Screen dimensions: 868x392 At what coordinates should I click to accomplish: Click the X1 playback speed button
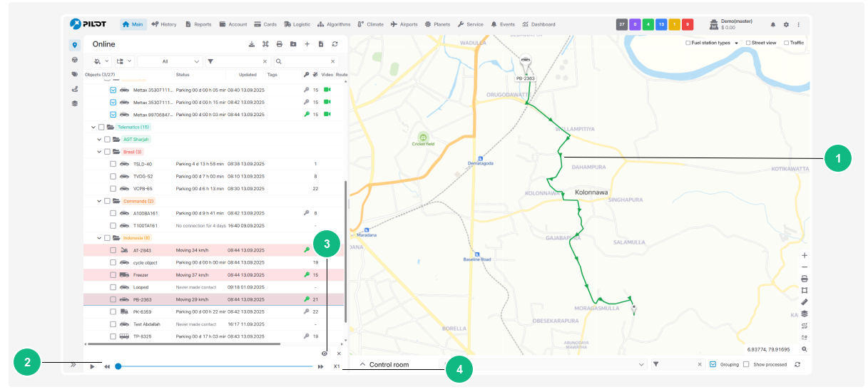click(337, 366)
